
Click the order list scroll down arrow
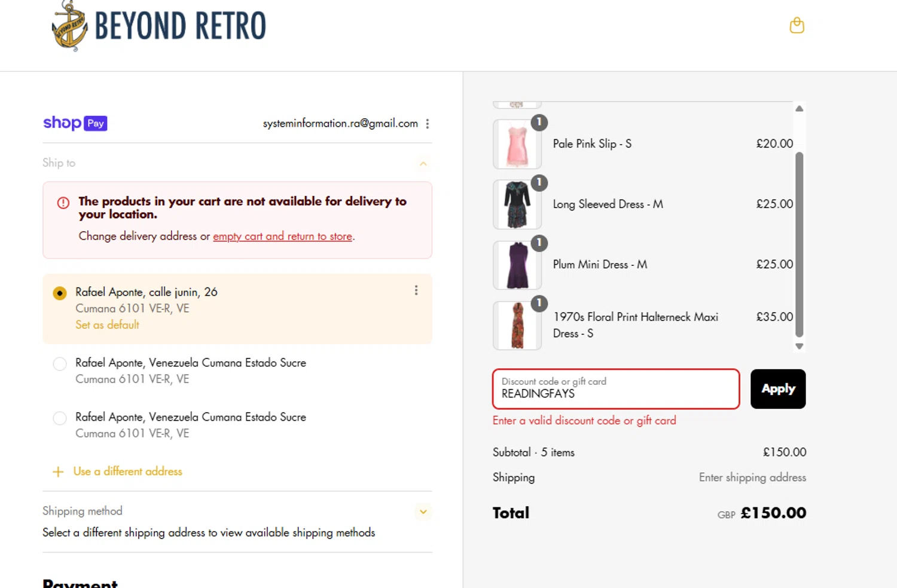click(799, 346)
